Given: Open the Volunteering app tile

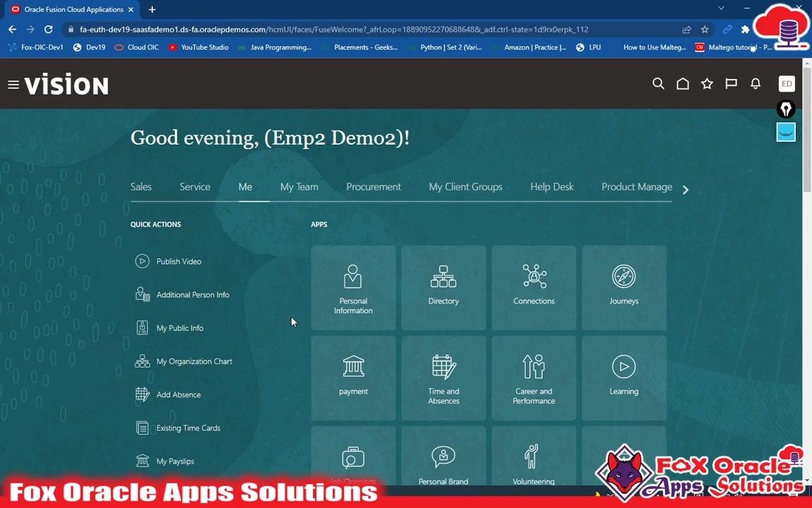Looking at the screenshot, I should coord(534,456).
